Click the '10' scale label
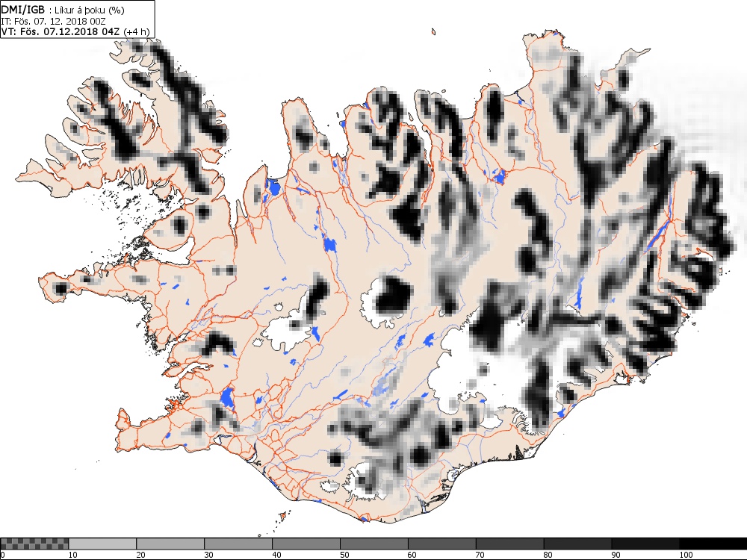The image size is (747, 560). coord(73,555)
